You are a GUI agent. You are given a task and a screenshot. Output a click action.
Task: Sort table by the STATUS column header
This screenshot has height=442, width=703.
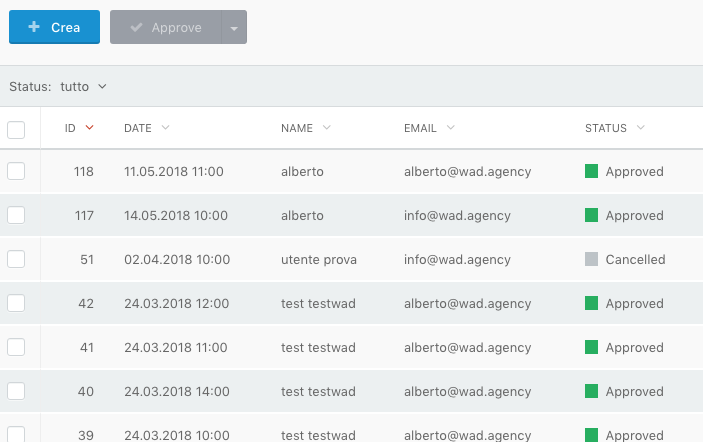(x=606, y=128)
